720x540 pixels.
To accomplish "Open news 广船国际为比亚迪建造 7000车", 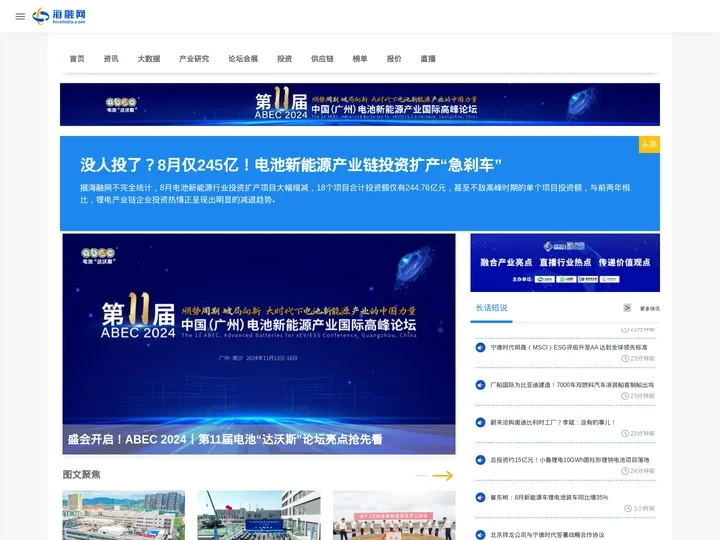I will point(572,385).
